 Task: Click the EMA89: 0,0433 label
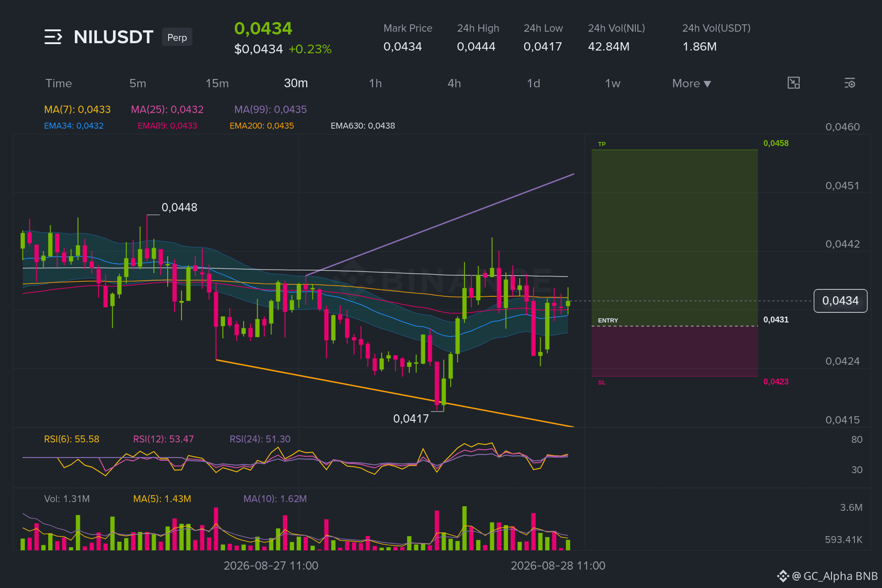(167, 126)
